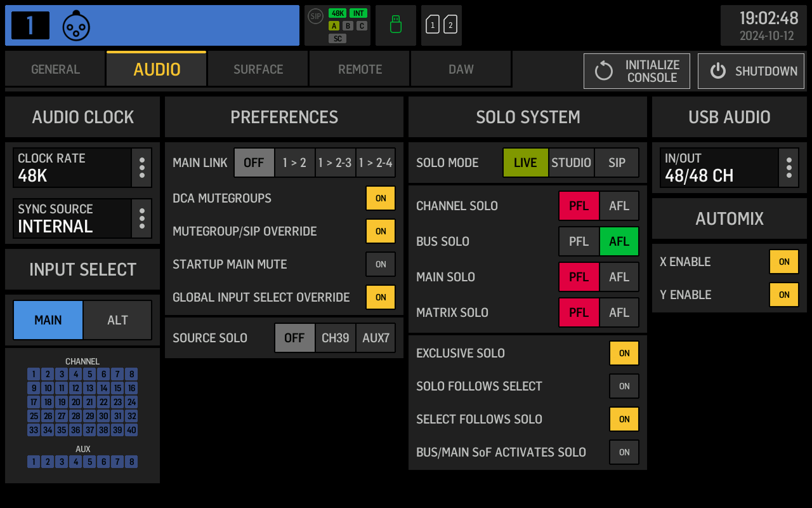Click the circular SIP status icon

click(315, 16)
